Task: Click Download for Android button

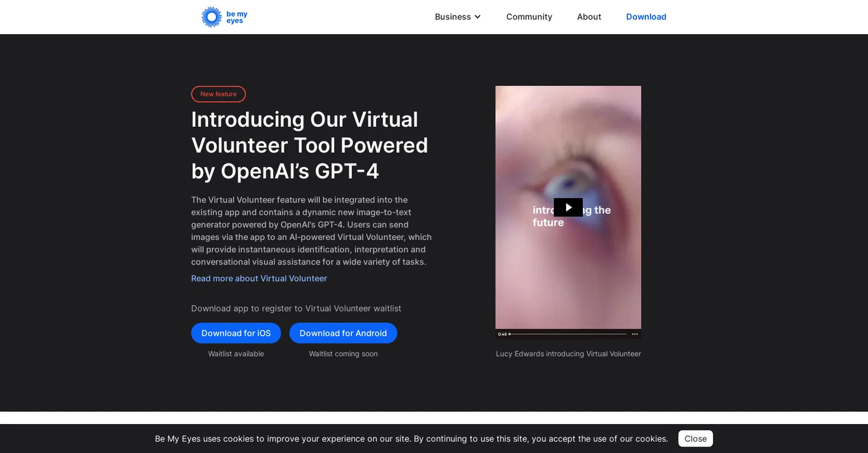Action: [343, 333]
